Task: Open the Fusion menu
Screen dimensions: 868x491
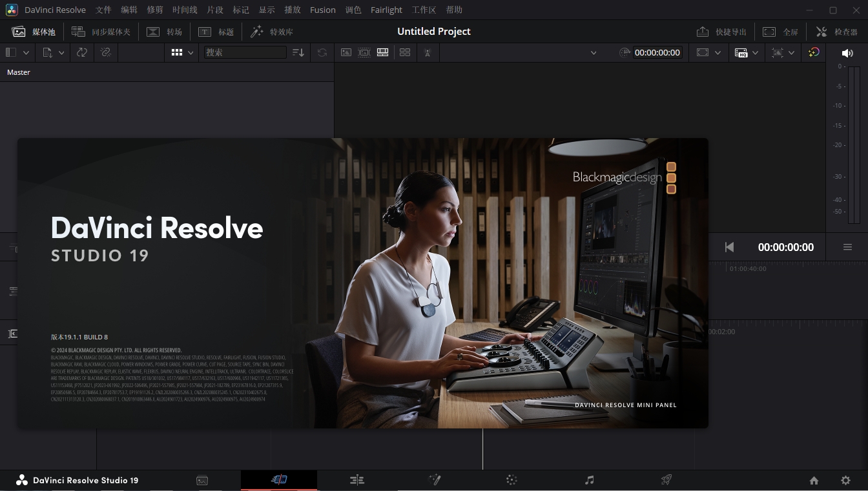Action: click(x=322, y=10)
